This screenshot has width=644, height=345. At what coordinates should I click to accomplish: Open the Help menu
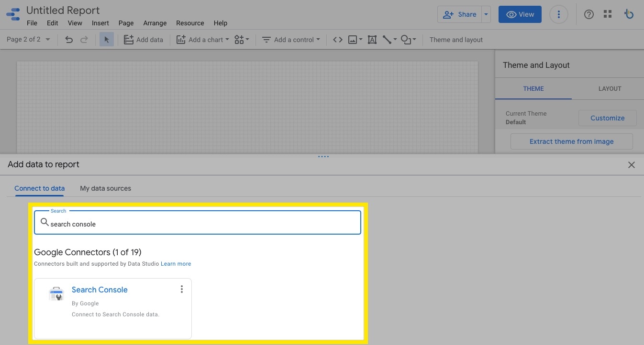[x=221, y=23]
